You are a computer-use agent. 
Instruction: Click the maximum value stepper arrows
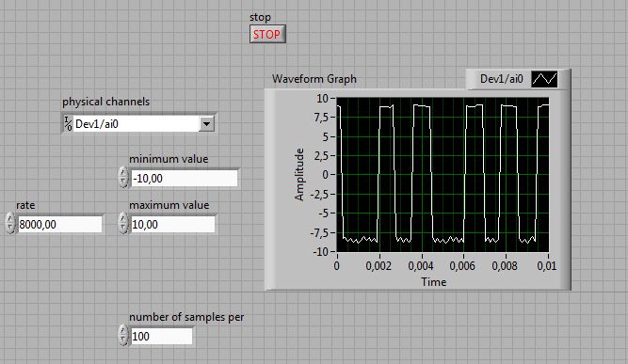coord(123,224)
